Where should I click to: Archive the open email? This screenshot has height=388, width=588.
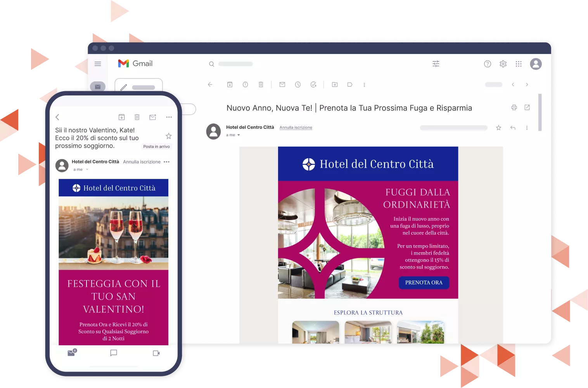coord(230,84)
